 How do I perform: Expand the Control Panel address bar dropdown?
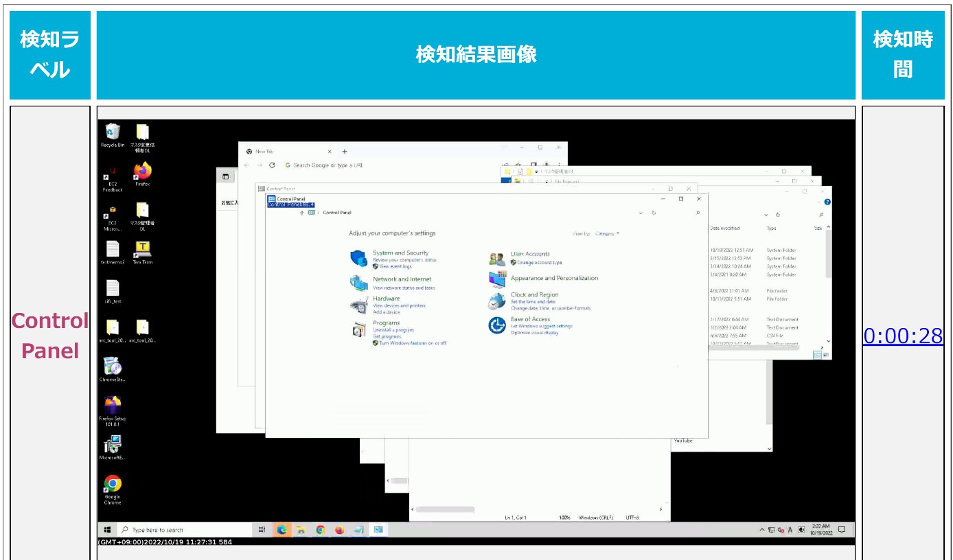click(x=641, y=213)
